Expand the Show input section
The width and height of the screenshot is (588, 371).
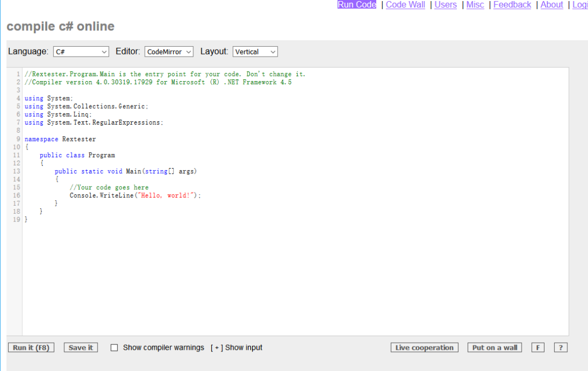[236, 348]
